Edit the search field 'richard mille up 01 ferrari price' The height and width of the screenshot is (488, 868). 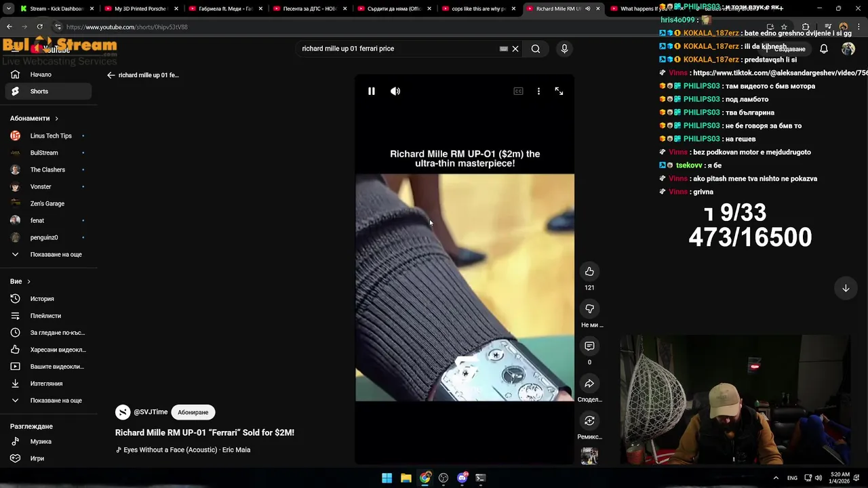pyautogui.click(x=397, y=49)
